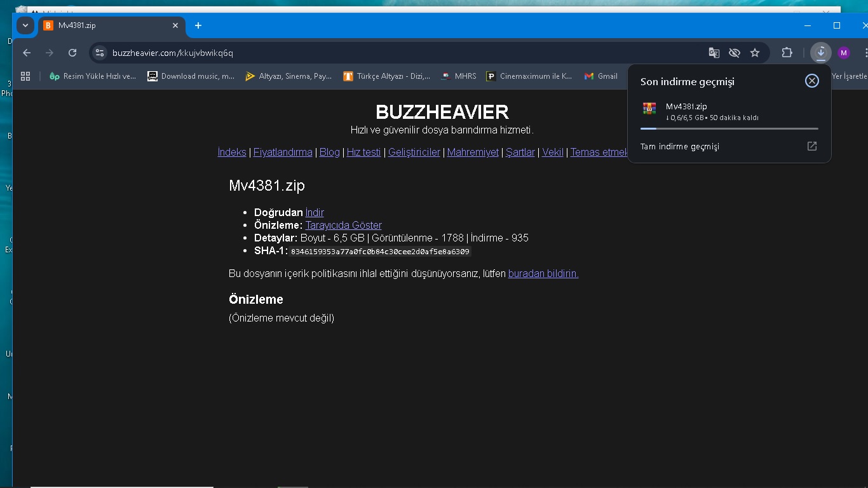This screenshot has width=868, height=488.
Task: Click the Tarayıcıda Göster preview link
Action: pos(344,225)
